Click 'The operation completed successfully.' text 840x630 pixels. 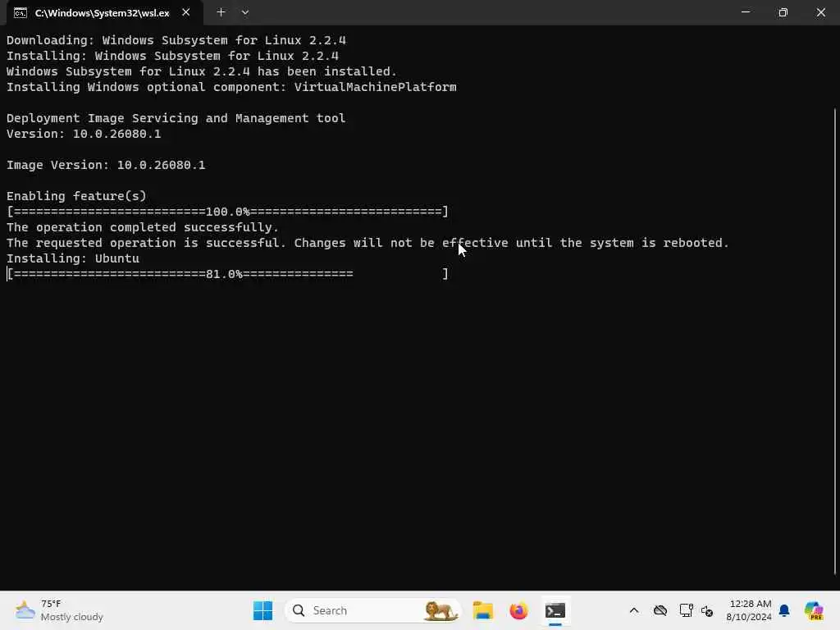click(x=143, y=227)
